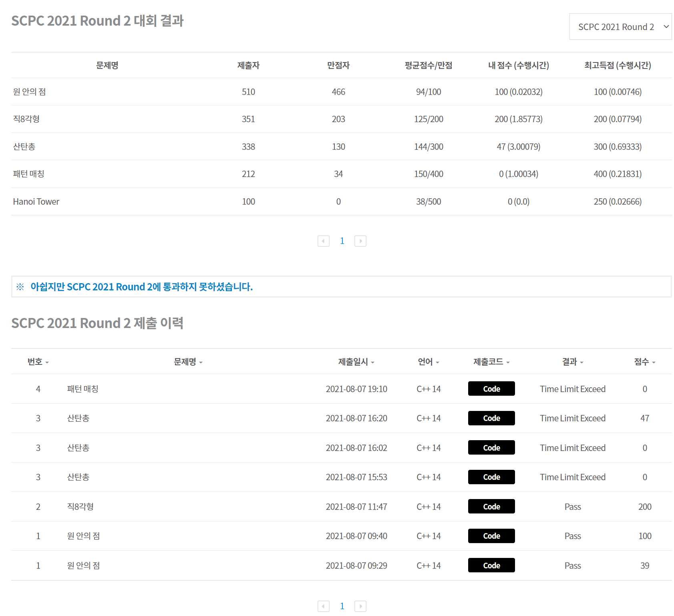Go to previous page in submission history pagination
This screenshot has height=616, width=674.
click(x=324, y=606)
